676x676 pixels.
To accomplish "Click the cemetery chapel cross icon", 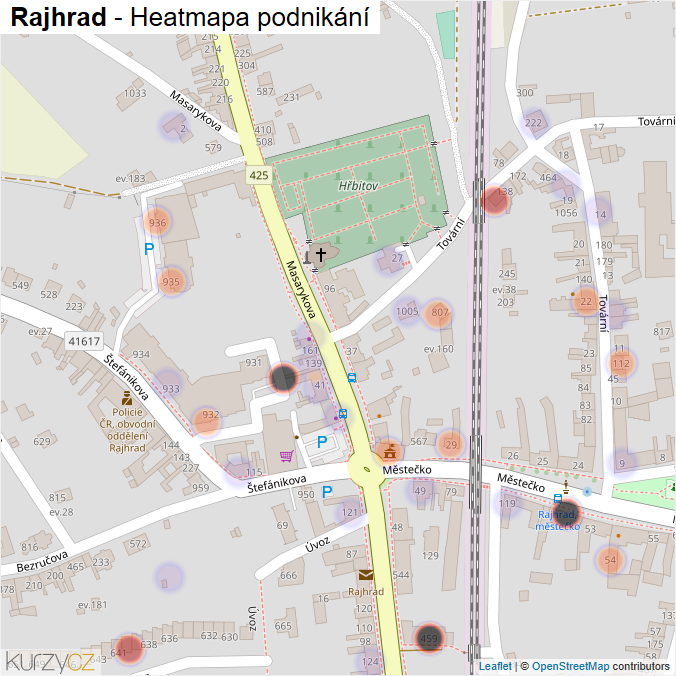I will pos(320,254).
